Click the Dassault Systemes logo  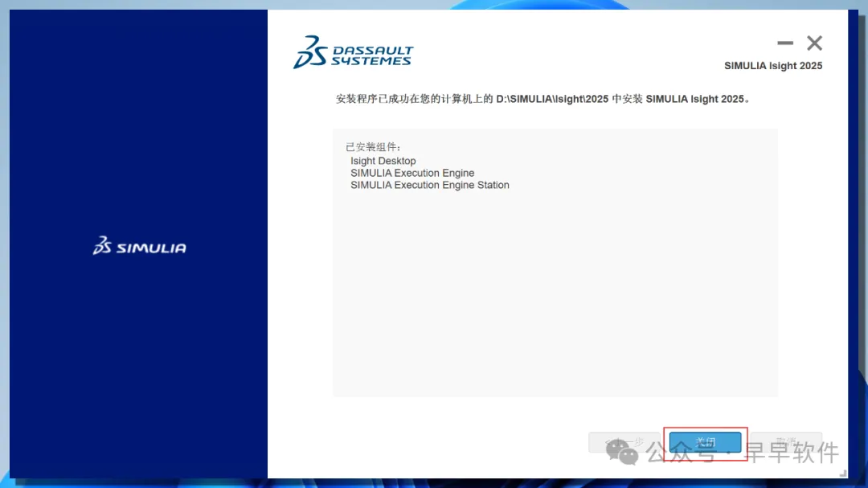(x=353, y=52)
